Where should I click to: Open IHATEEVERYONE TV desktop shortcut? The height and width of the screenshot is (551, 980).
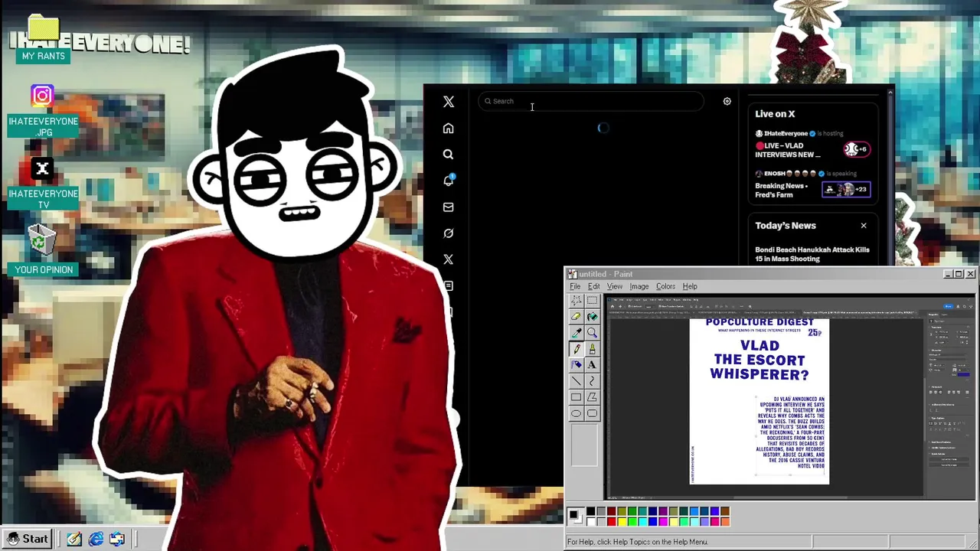43,183
